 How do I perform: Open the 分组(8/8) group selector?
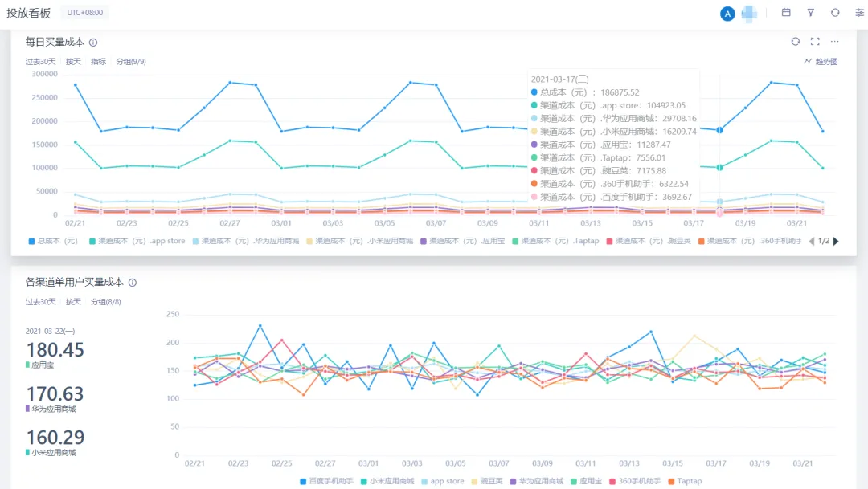pyautogui.click(x=106, y=301)
